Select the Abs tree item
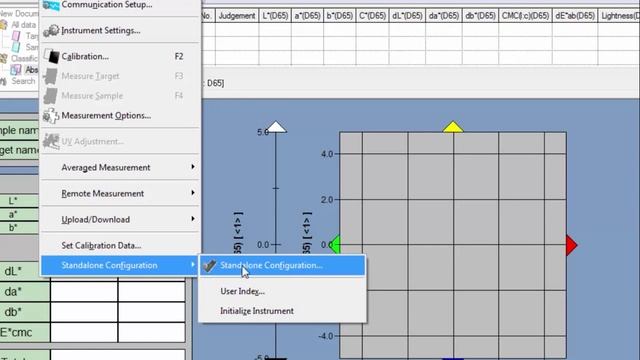Viewport: 640px width, 360px height. point(31,70)
